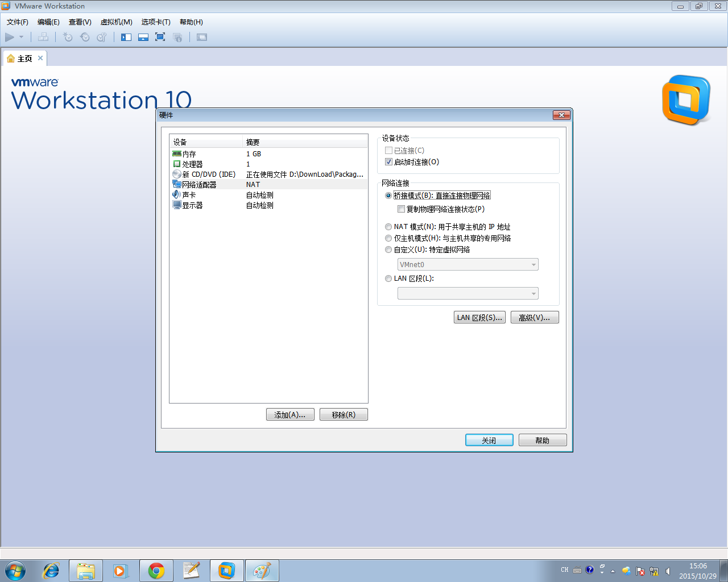Image resolution: width=728 pixels, height=582 pixels.
Task: Close the 硬件 dialog with red X
Action: [x=561, y=115]
